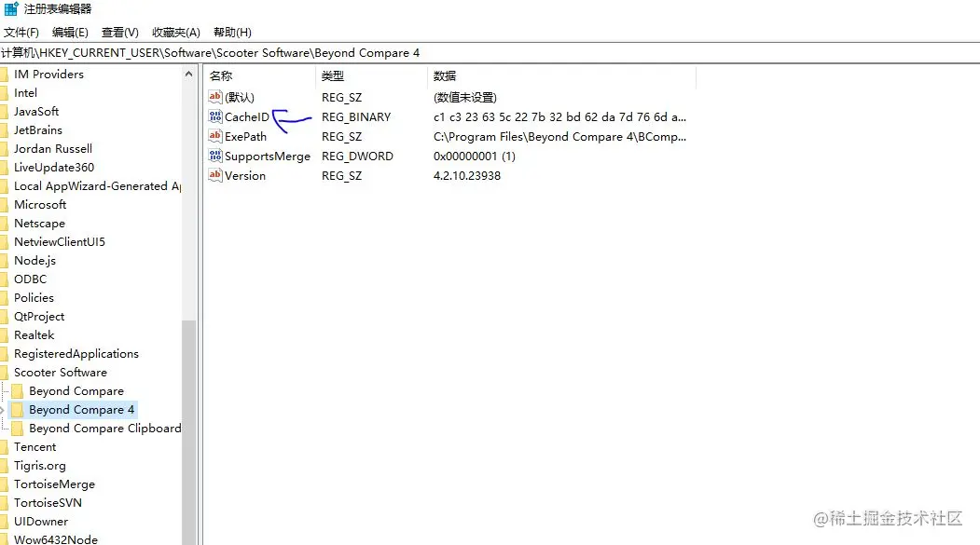Select the TortoiseMerge key
Image resolution: width=980 pixels, height=545 pixels.
click(x=54, y=484)
